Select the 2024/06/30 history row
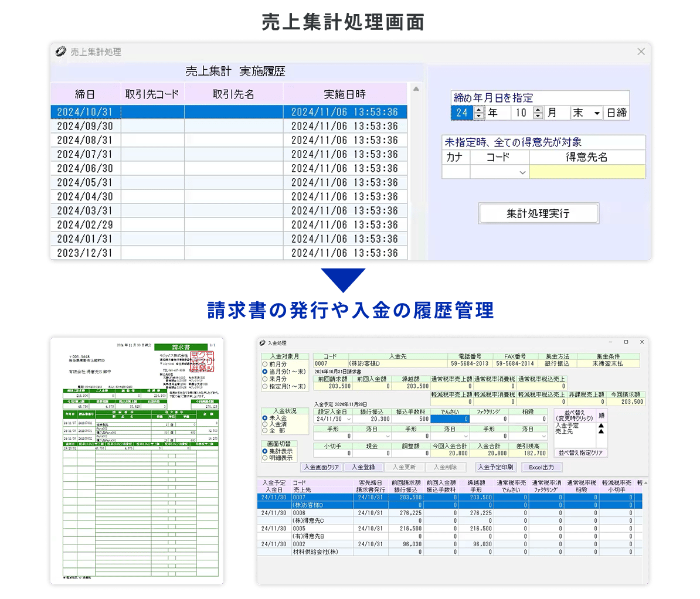Image resolution: width=700 pixels, height=599 pixels. click(x=229, y=168)
